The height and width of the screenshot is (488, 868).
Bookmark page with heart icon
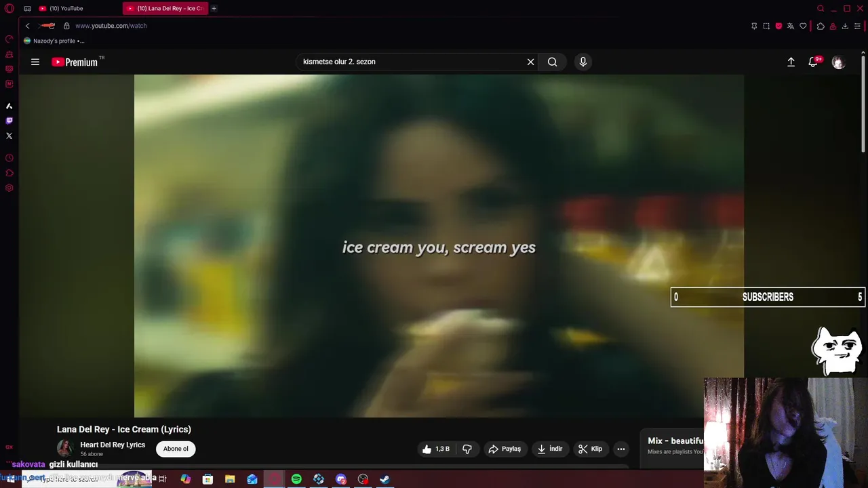pos(803,26)
